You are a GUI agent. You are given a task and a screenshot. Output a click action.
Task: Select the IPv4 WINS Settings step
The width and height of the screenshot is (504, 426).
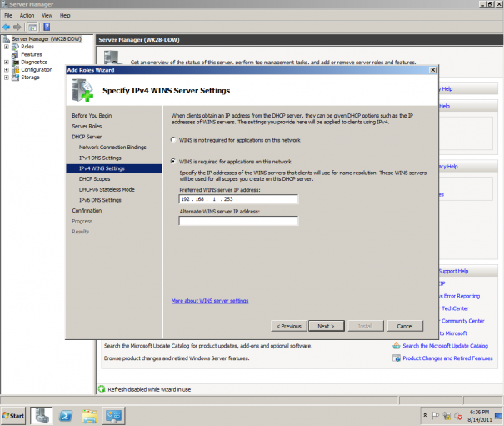click(x=114, y=168)
